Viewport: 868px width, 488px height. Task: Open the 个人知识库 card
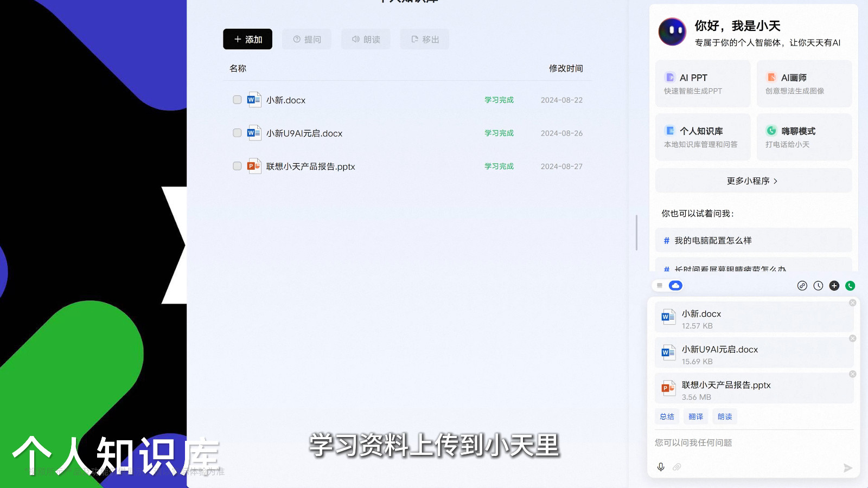(x=703, y=137)
